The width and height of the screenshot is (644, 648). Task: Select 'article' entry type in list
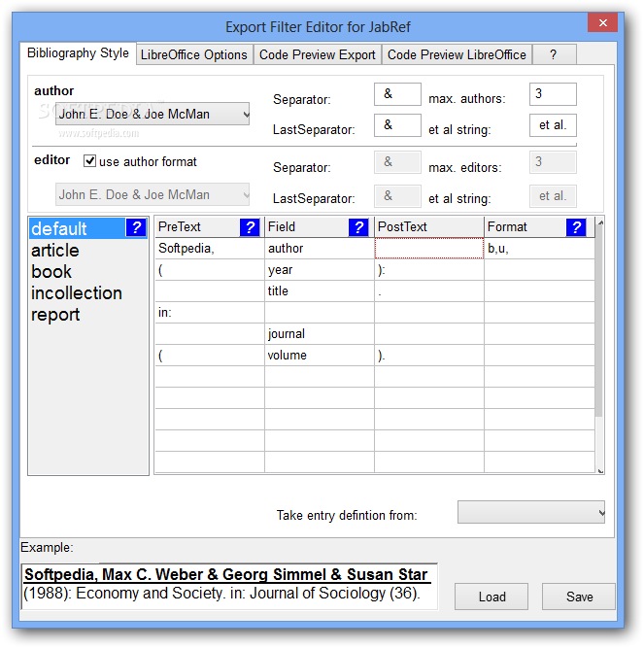pyautogui.click(x=88, y=250)
